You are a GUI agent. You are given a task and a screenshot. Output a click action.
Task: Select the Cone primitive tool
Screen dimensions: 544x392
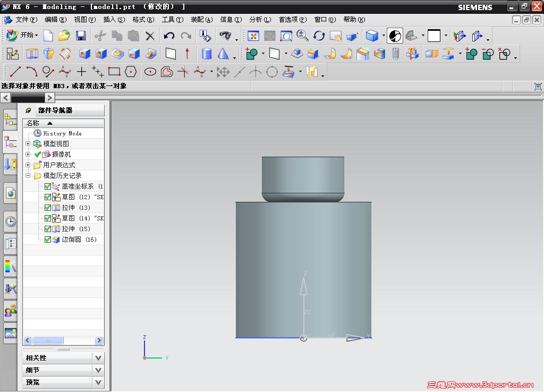click(223, 54)
